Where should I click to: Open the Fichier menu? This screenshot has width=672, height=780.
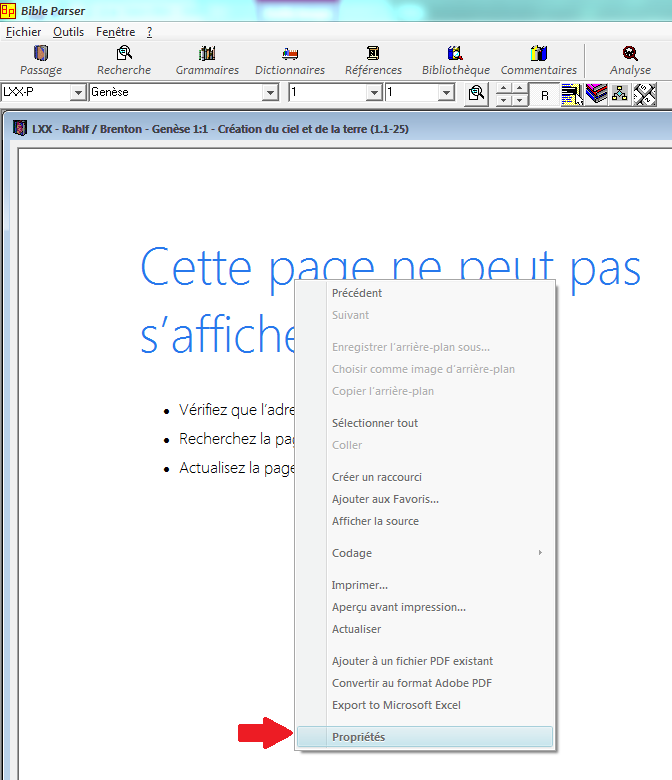(23, 32)
